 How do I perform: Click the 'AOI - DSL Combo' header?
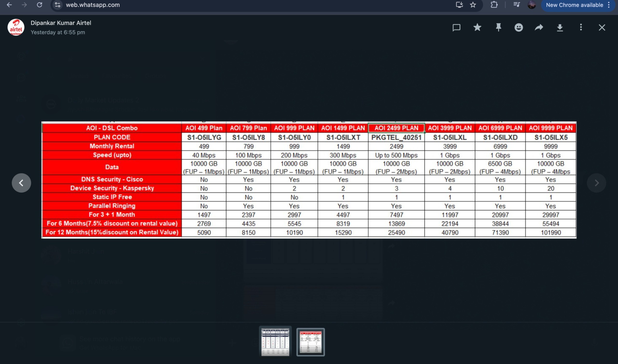coord(112,128)
